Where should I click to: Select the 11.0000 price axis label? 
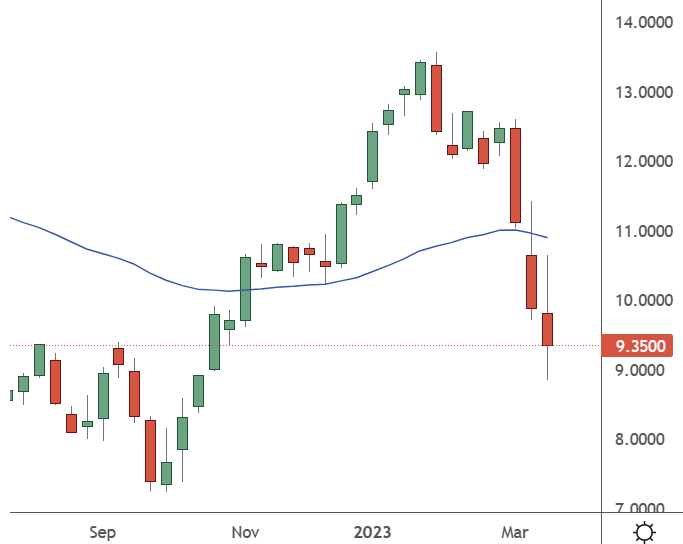641,231
